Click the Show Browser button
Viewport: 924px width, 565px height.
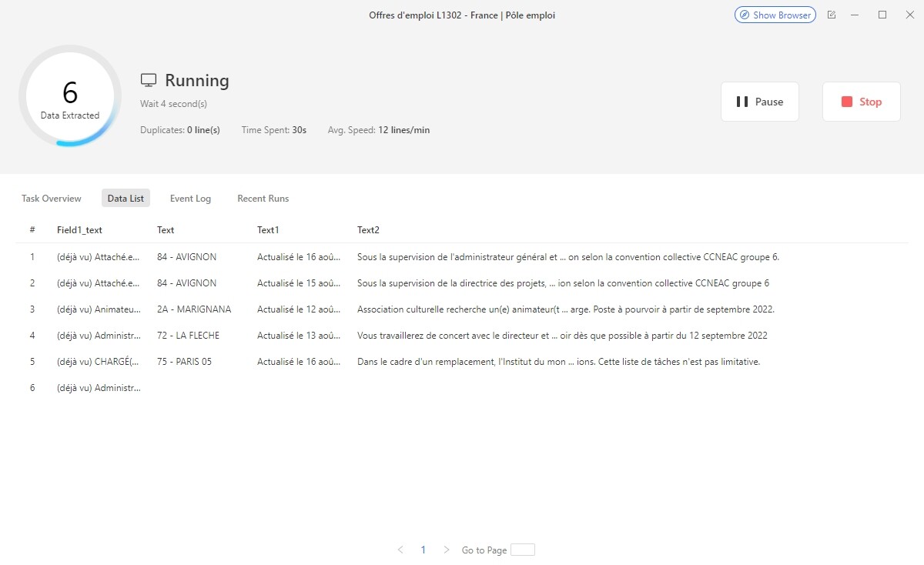click(x=775, y=15)
